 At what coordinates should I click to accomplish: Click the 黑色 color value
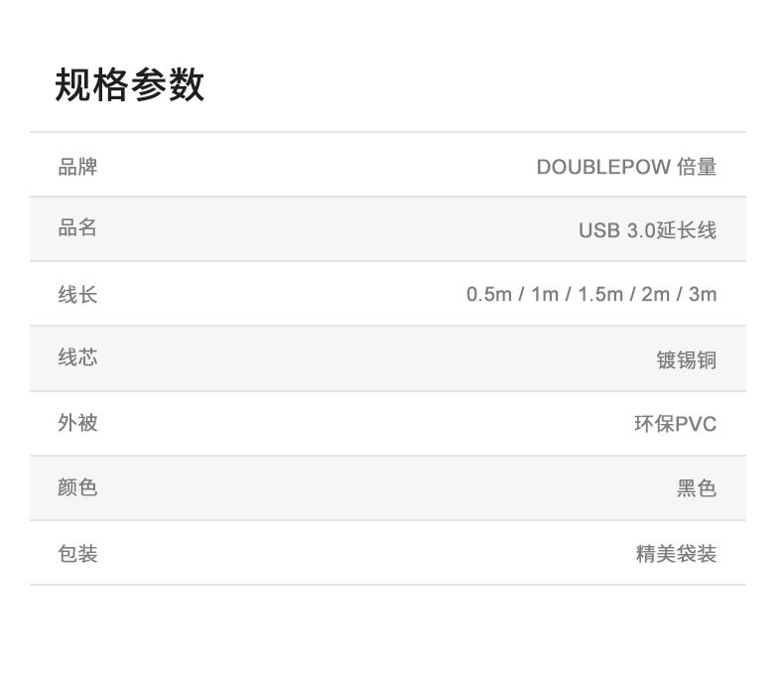(x=697, y=488)
